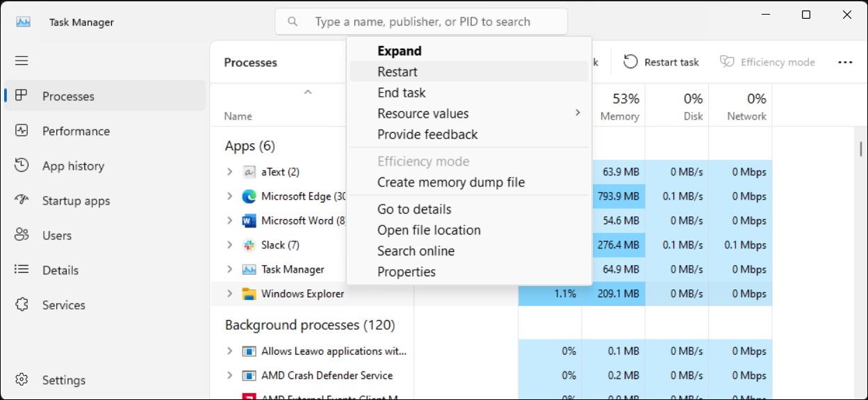Image resolution: width=868 pixels, height=400 pixels.
Task: Click the Task Manager process row icon
Action: click(249, 269)
